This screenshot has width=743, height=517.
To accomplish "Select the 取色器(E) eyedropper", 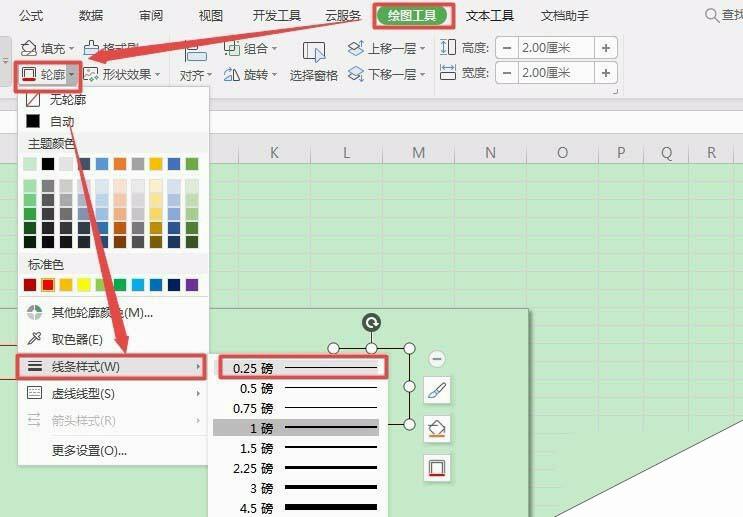I will coord(113,339).
